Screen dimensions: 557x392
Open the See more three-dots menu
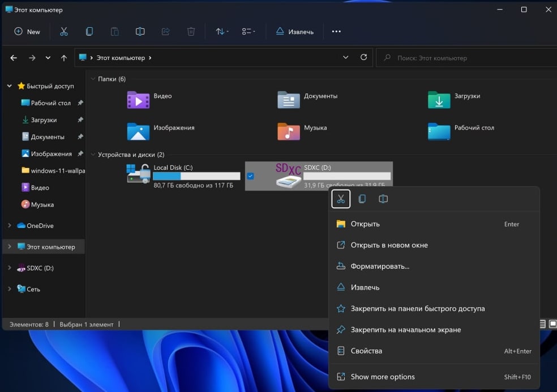(336, 32)
